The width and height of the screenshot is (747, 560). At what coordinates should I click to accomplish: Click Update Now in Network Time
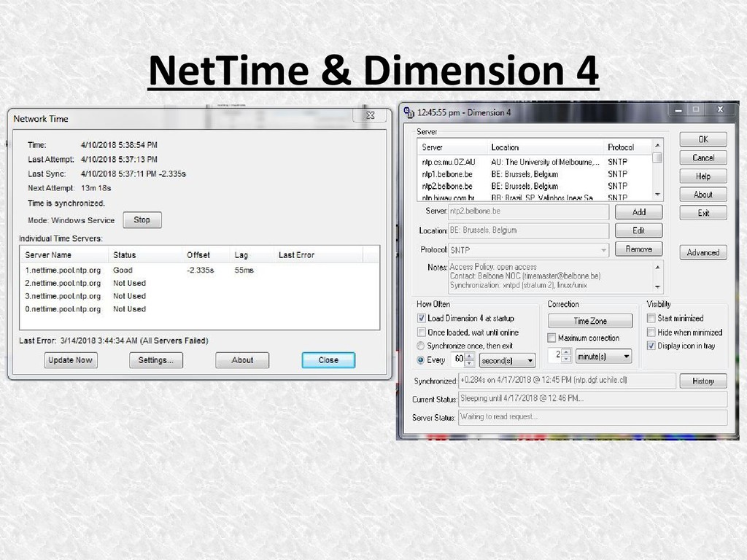tap(71, 360)
